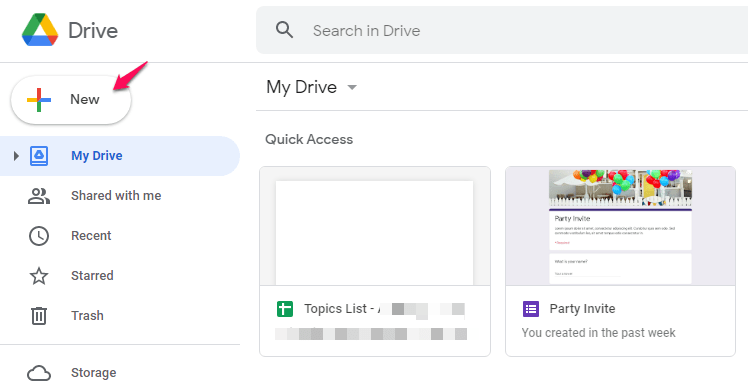Click the Recent clock icon
748x387 pixels.
pyautogui.click(x=39, y=236)
